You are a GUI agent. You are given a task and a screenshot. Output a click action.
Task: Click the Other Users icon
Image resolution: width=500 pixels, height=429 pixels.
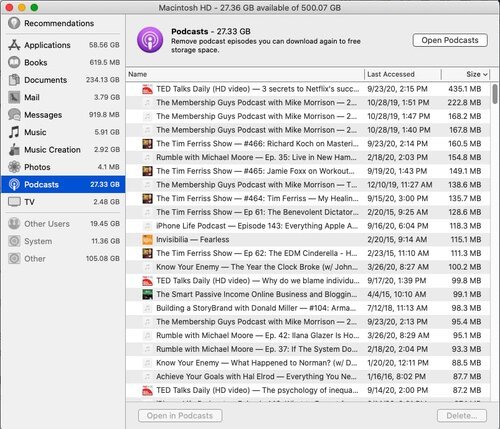coord(14,224)
